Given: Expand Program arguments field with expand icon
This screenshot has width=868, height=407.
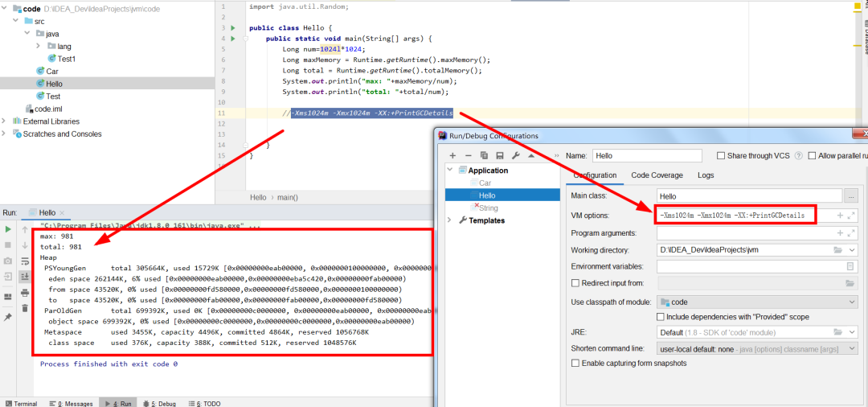Looking at the screenshot, I should 851,233.
